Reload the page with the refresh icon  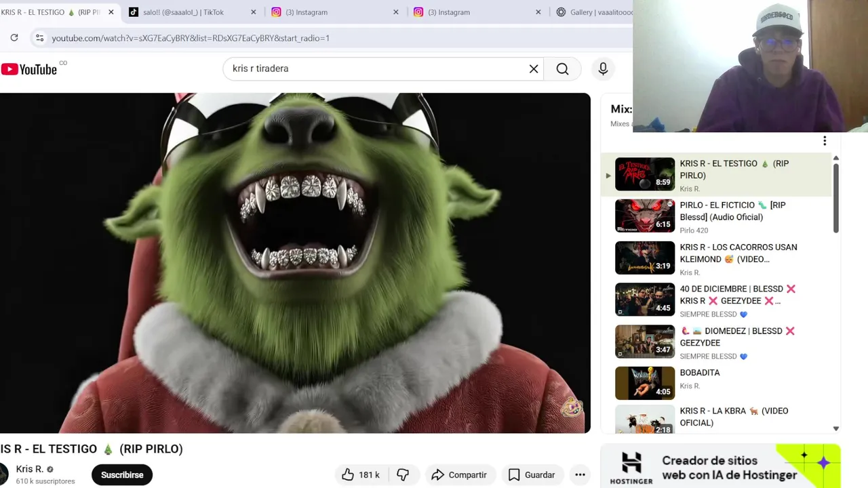tap(14, 38)
